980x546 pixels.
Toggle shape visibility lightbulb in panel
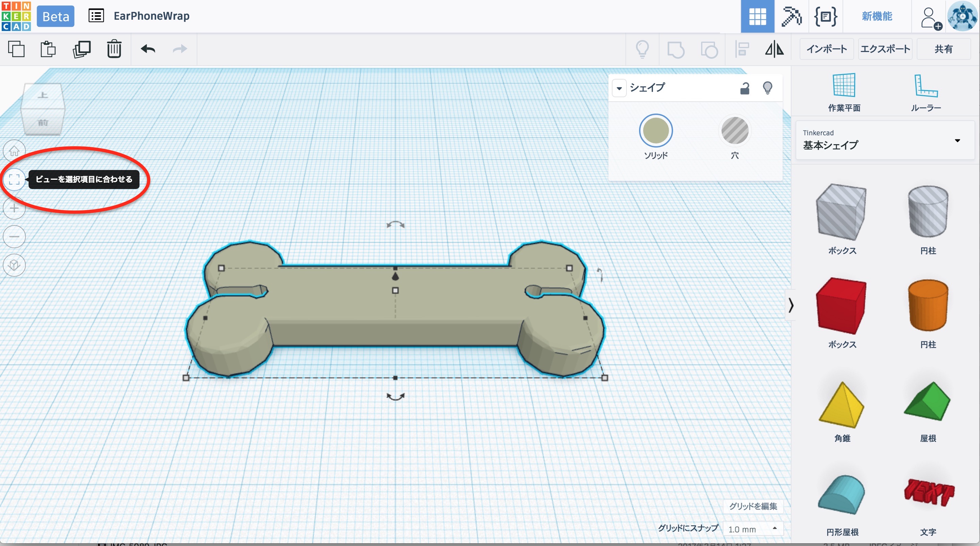[767, 88]
